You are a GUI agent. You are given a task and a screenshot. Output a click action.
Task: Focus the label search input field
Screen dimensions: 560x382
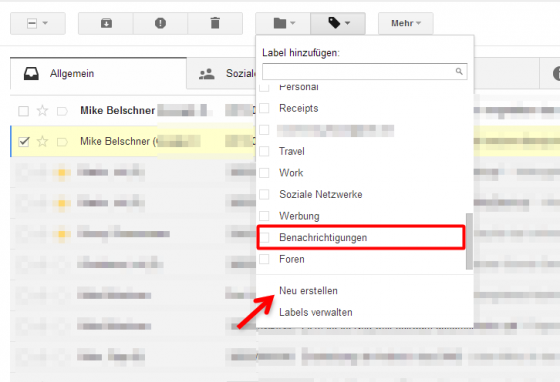pyautogui.click(x=365, y=71)
